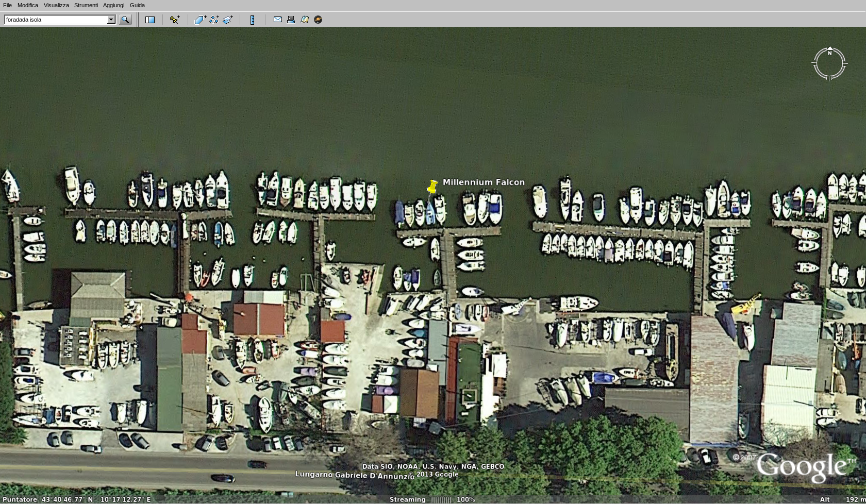Open the Visualizza menu
Image resolution: width=866 pixels, height=504 pixels.
(x=56, y=5)
